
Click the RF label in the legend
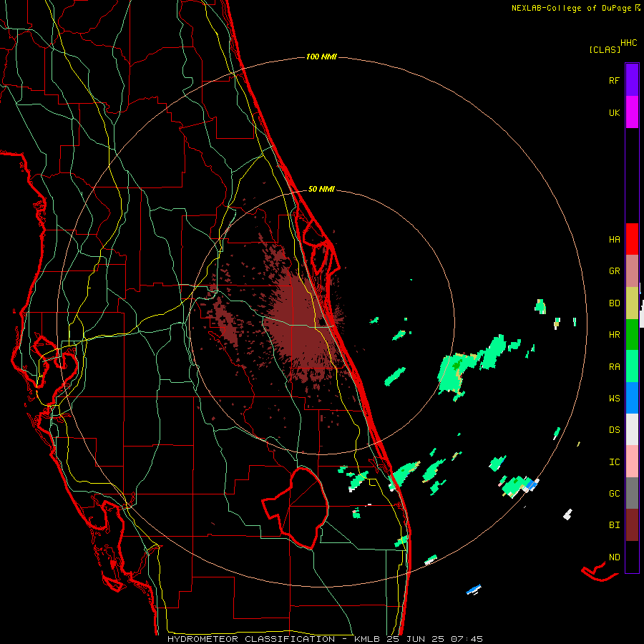(614, 80)
